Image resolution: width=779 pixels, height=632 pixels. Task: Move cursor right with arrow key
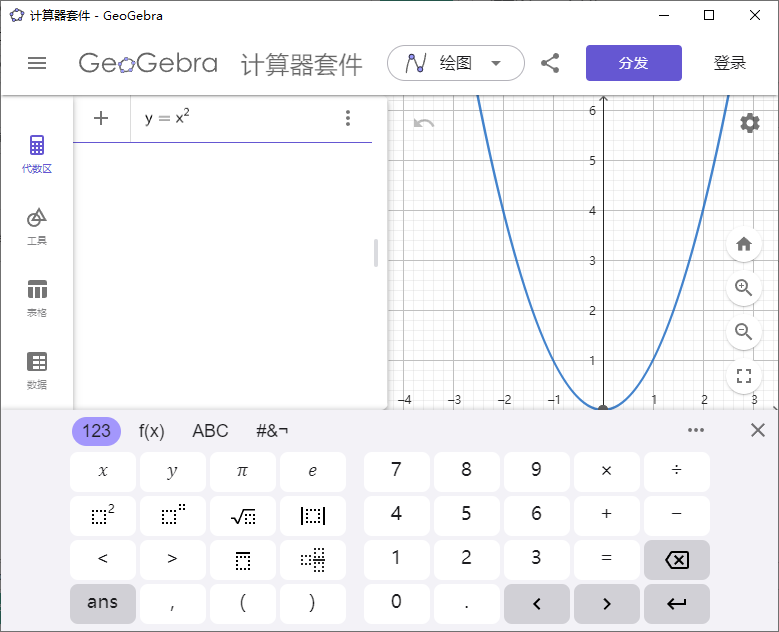tap(607, 604)
